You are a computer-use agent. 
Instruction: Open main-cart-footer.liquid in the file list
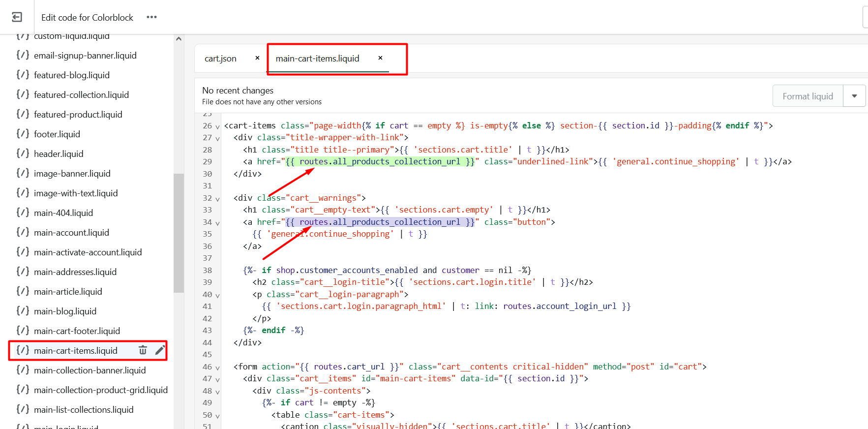coord(77,331)
